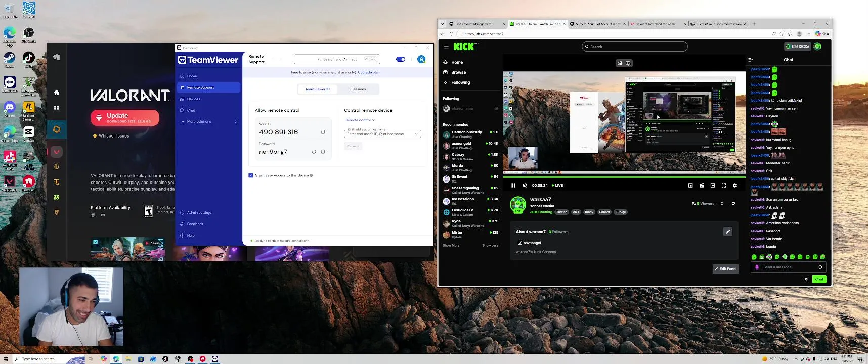Uncheck Grant Easy Access to this device
The image size is (868, 364).
[251, 175]
